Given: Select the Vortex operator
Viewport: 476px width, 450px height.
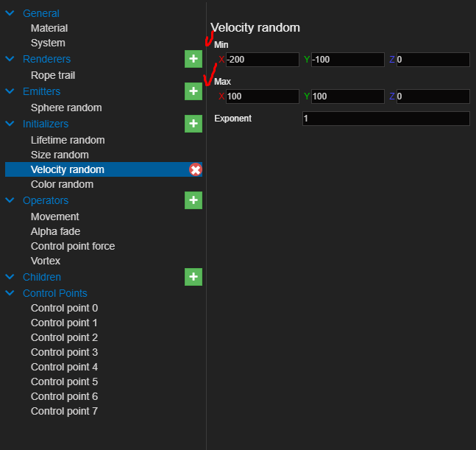Looking at the screenshot, I should coord(46,261).
